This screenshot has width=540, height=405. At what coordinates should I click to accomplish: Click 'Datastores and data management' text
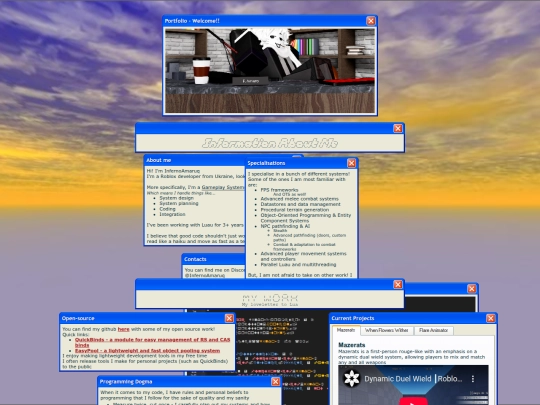[x=300, y=204]
